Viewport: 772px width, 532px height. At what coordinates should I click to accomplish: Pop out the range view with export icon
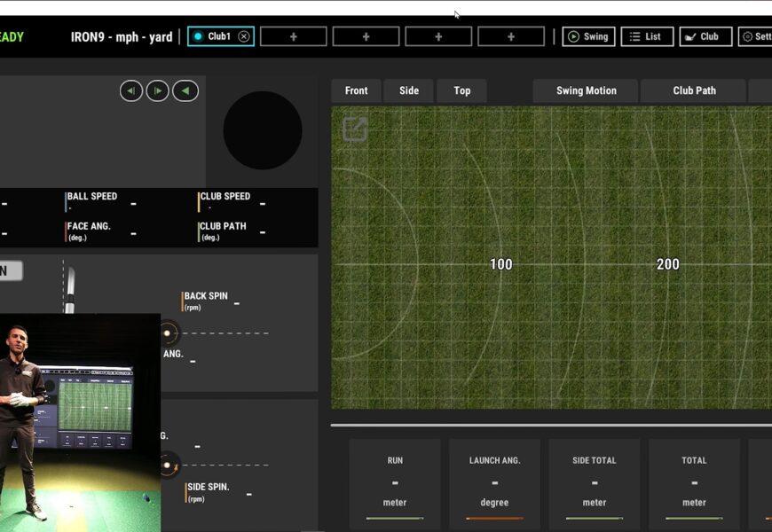[355, 129]
